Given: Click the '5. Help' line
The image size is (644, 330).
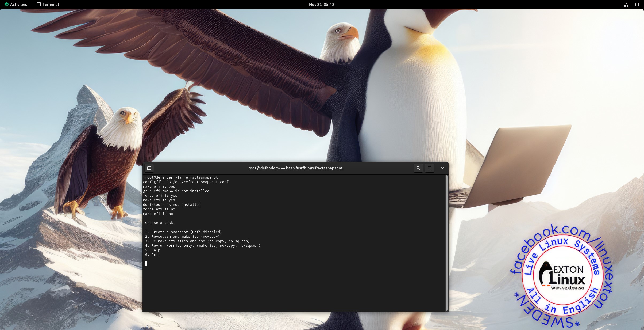Looking at the screenshot, I should click(153, 250).
